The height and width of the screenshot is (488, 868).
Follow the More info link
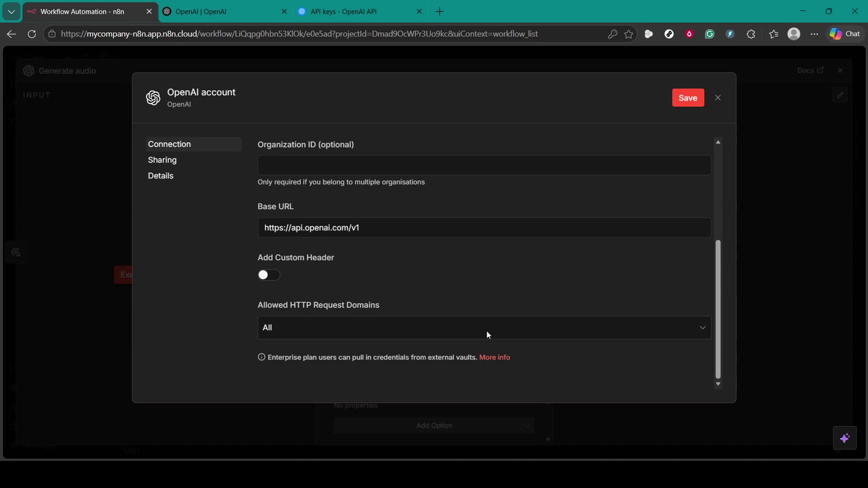click(494, 357)
